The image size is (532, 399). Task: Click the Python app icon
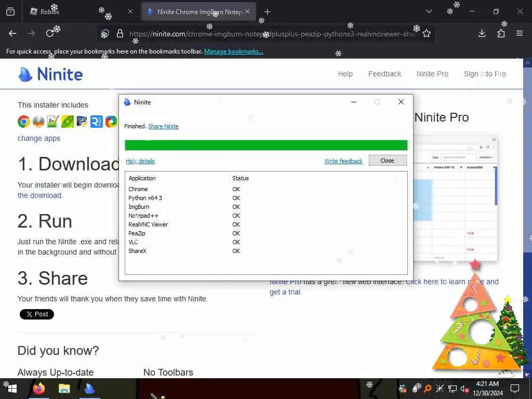click(x=82, y=122)
